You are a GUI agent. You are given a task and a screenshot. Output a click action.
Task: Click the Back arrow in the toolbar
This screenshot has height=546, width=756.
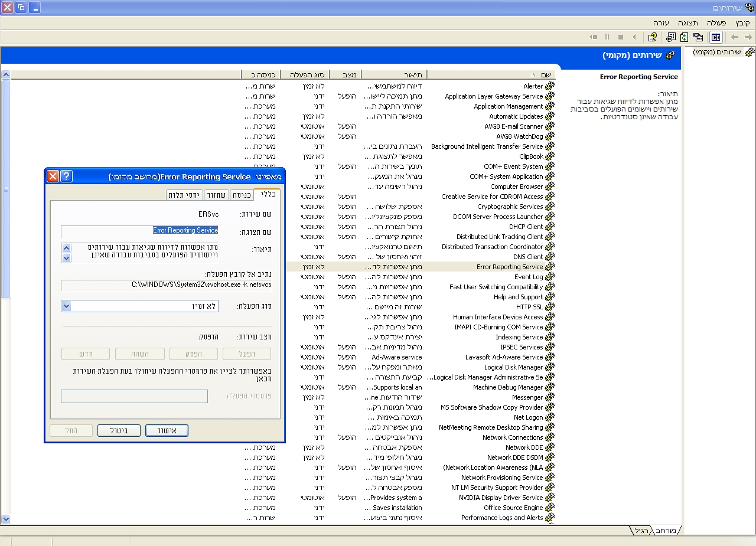[x=734, y=37]
